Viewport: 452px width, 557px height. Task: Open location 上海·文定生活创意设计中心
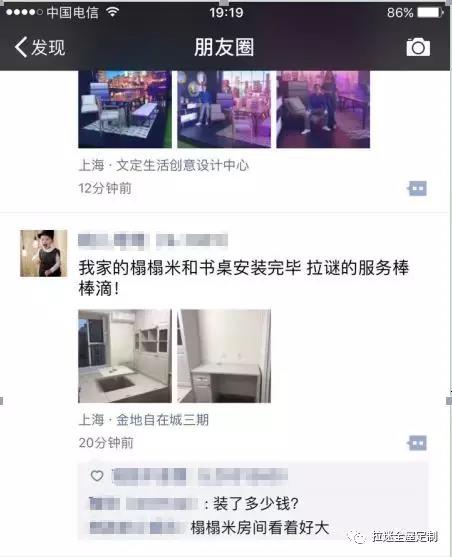(163, 166)
